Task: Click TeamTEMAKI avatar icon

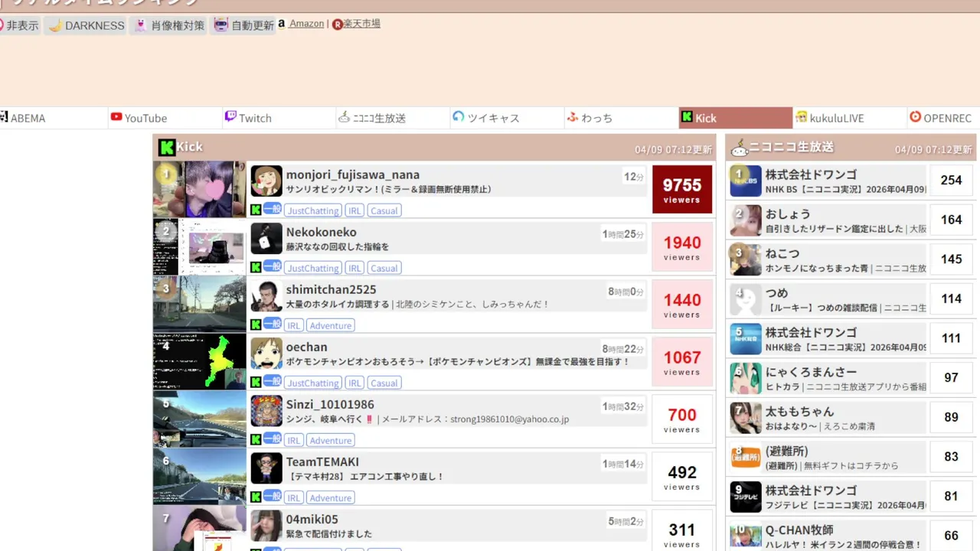Action: pyautogui.click(x=266, y=468)
